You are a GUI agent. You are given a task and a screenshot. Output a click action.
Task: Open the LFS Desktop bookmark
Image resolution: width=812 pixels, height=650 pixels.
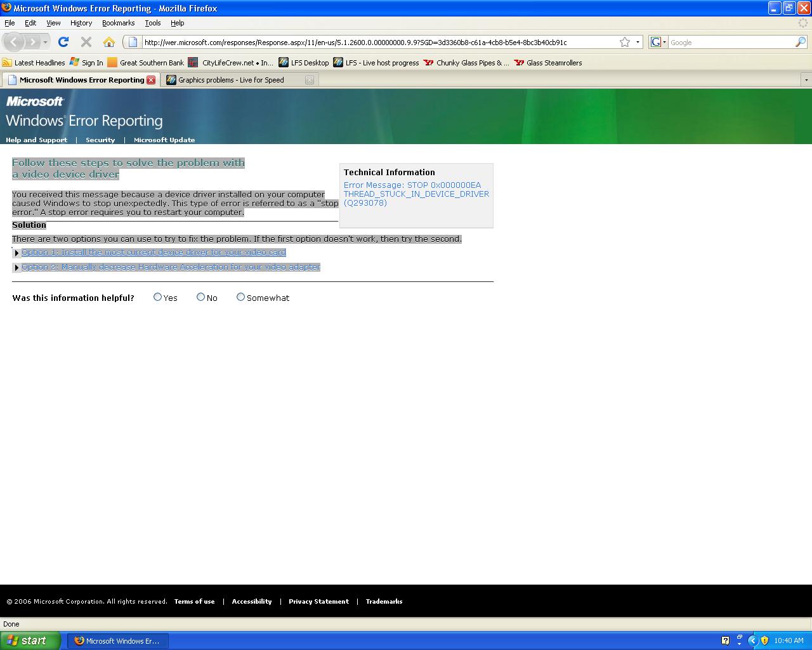[304, 63]
